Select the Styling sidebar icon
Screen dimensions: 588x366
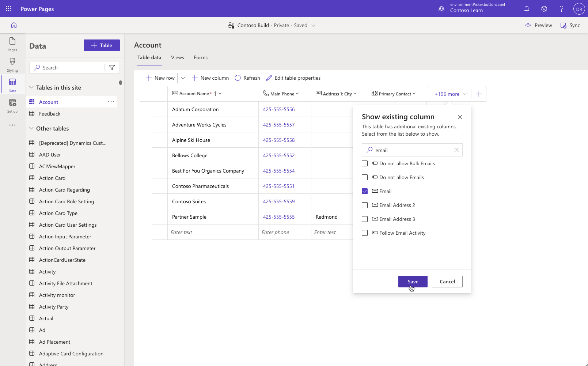[x=12, y=64]
